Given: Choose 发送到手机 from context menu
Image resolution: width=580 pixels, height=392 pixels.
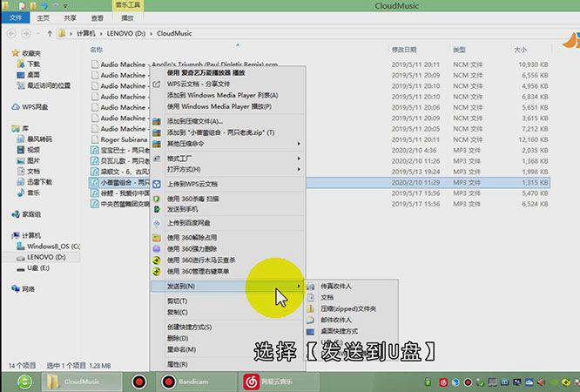Looking at the screenshot, I should click(x=228, y=209).
